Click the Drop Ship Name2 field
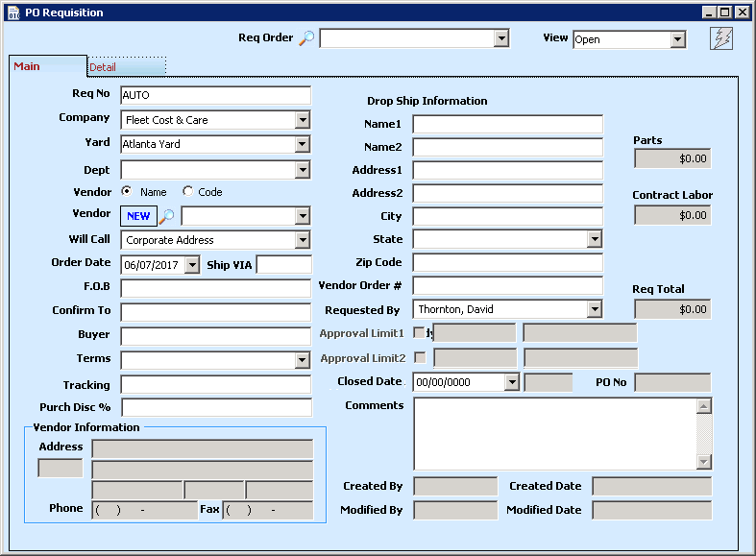Screen dimensions: 756x556 coord(508,147)
